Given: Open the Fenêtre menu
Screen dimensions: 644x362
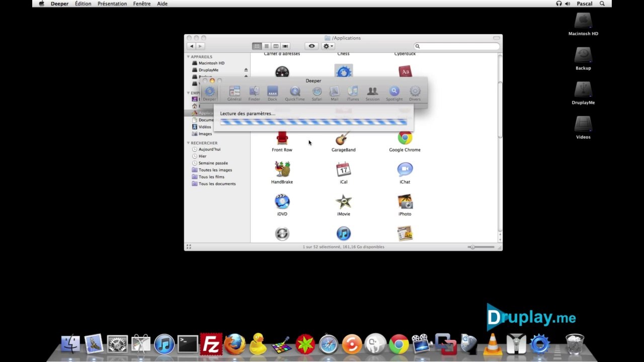Looking at the screenshot, I should pyautogui.click(x=141, y=4).
